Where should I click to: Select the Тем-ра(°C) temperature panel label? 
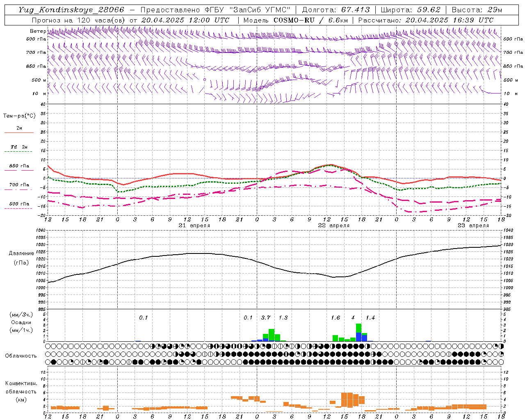19,116
